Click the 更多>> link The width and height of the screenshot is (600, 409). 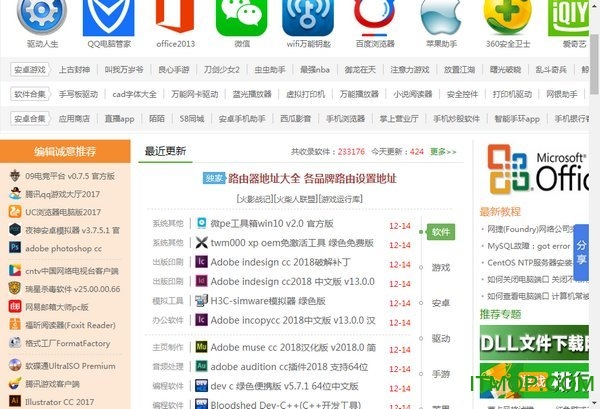444,152
